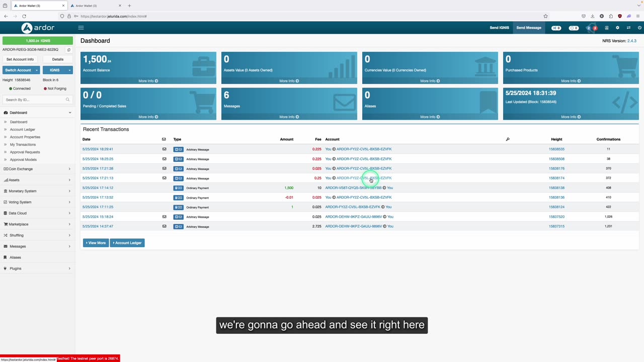Open Approval Models sidebar item
The image size is (644, 362).
pos(23,159)
